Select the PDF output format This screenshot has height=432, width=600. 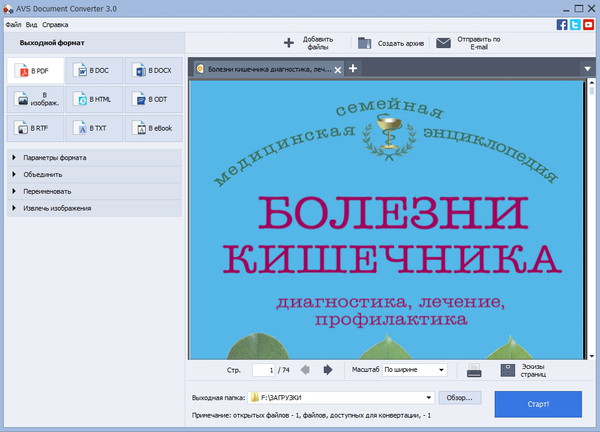[34, 71]
